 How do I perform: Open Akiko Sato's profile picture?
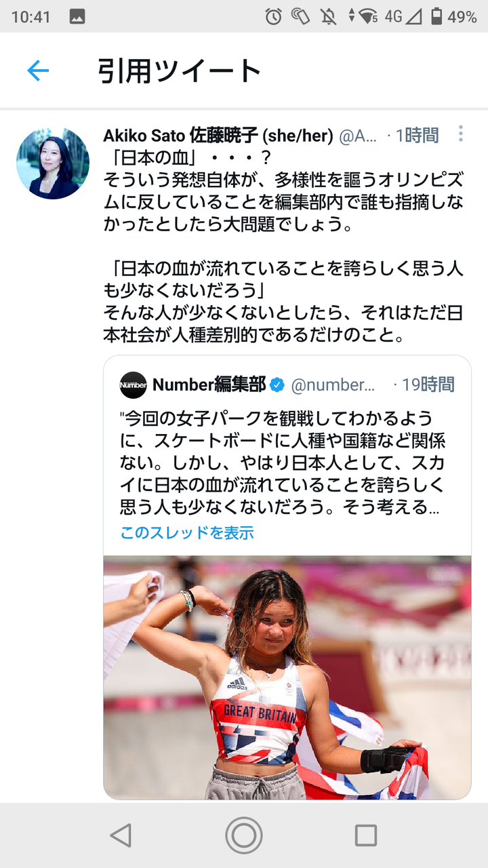click(53, 163)
